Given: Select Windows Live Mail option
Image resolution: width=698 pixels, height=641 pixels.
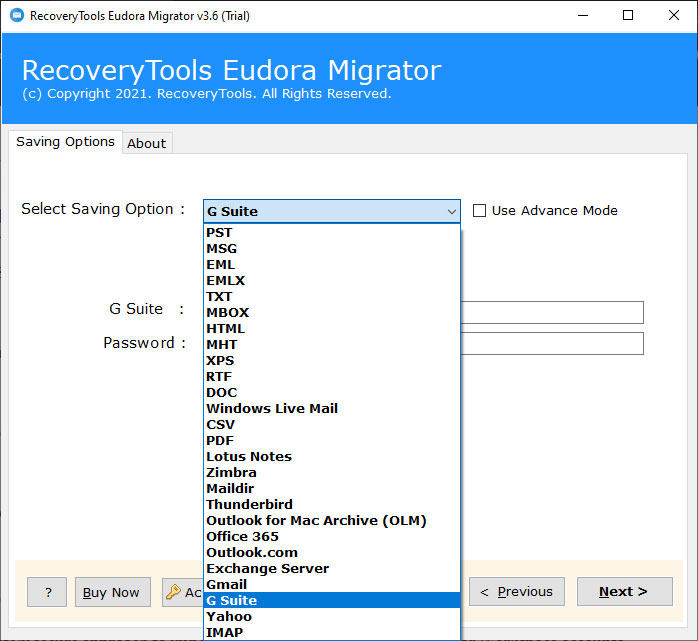Looking at the screenshot, I should [332, 409].
